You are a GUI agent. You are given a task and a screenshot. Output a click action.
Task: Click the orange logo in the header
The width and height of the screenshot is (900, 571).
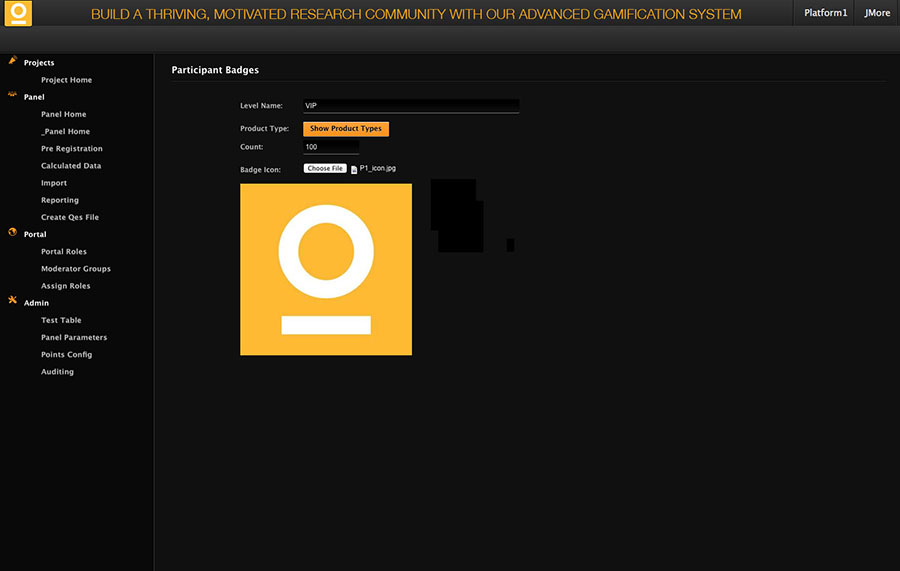(18, 14)
